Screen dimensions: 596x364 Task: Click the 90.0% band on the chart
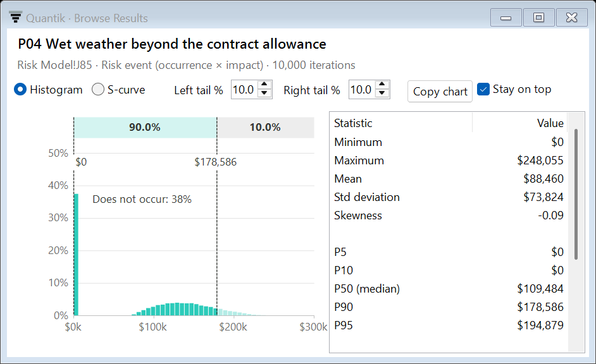145,128
